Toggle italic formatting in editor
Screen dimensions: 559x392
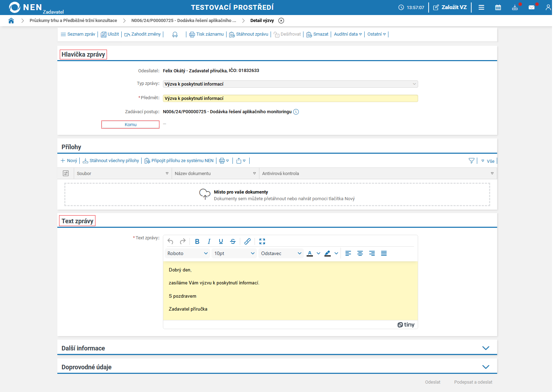pyautogui.click(x=209, y=241)
